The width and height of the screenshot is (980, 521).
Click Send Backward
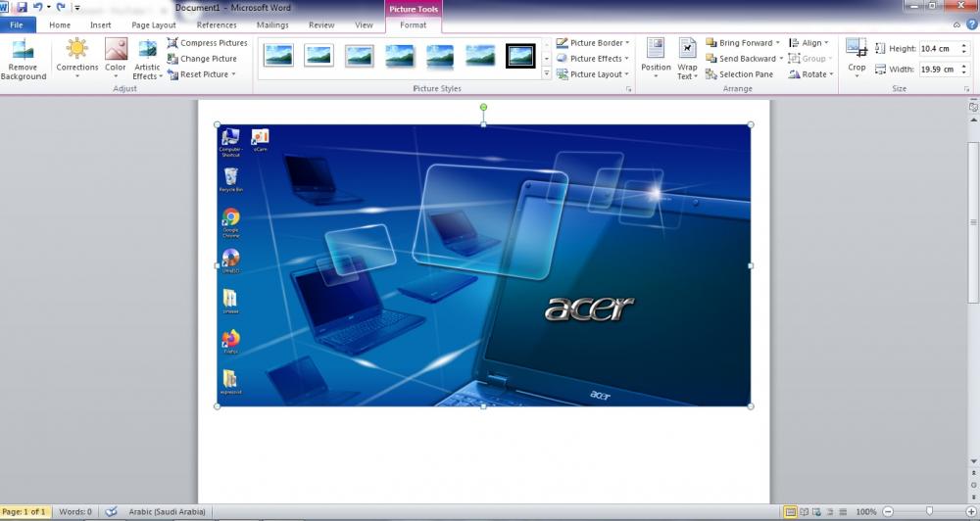(741, 58)
